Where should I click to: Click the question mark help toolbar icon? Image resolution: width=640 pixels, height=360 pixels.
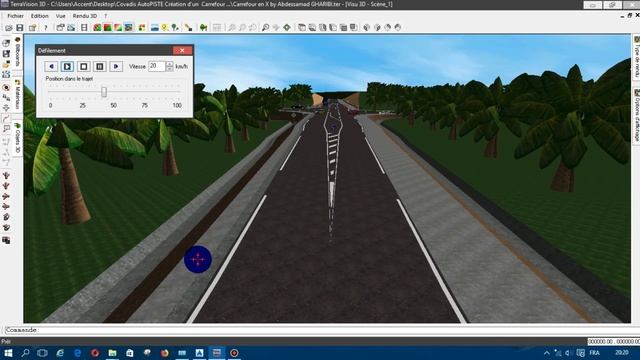(x=46, y=28)
